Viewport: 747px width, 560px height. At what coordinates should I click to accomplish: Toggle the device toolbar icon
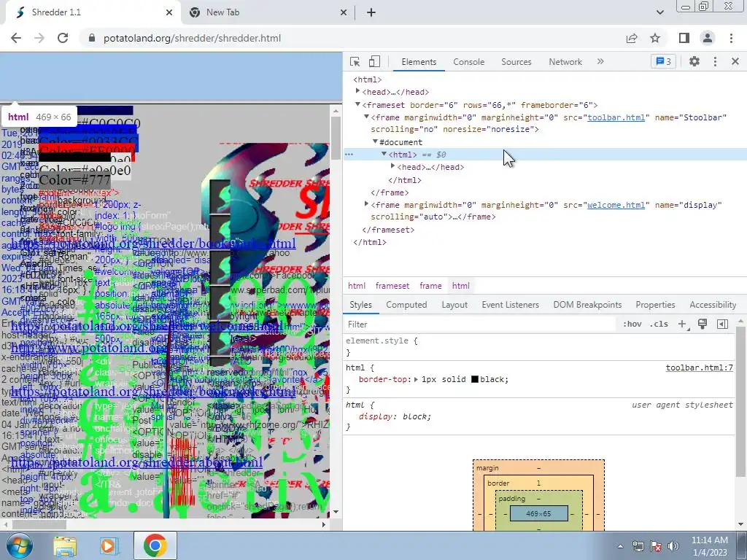coord(374,61)
